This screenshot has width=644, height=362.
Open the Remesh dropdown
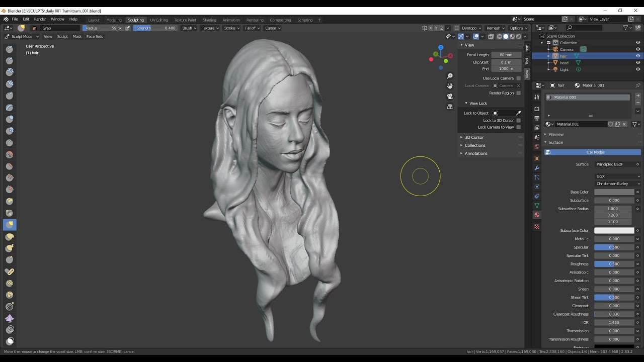tap(496, 28)
